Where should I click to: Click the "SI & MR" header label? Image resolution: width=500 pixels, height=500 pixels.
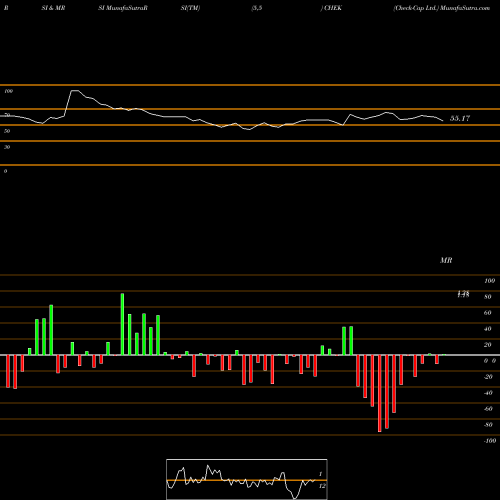click(x=53, y=8)
